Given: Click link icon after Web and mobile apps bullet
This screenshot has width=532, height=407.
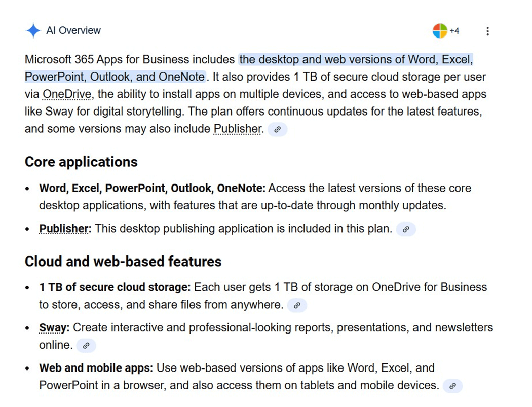Looking at the screenshot, I should tap(452, 386).
